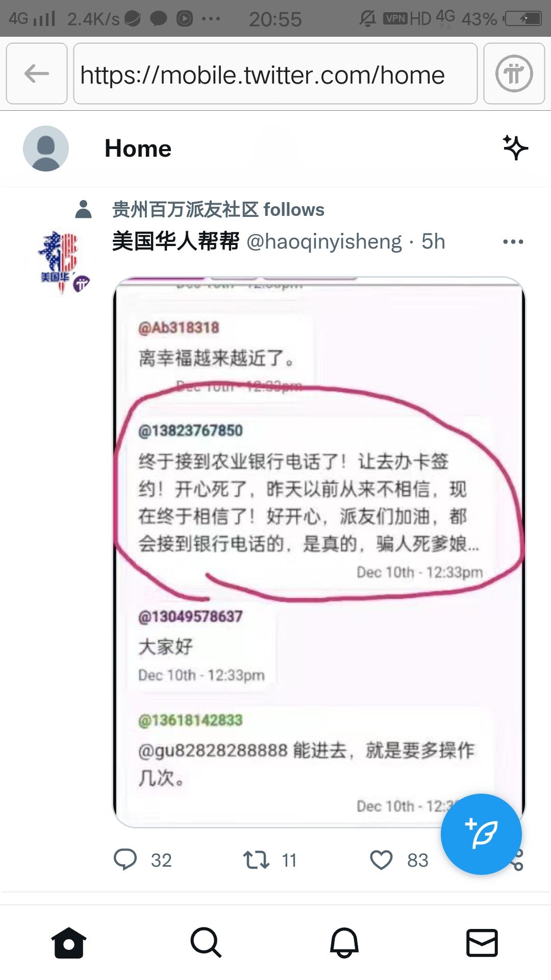This screenshot has height=980, width=551.
Task: Go to the Home tab in bottom bar
Action: click(x=69, y=942)
